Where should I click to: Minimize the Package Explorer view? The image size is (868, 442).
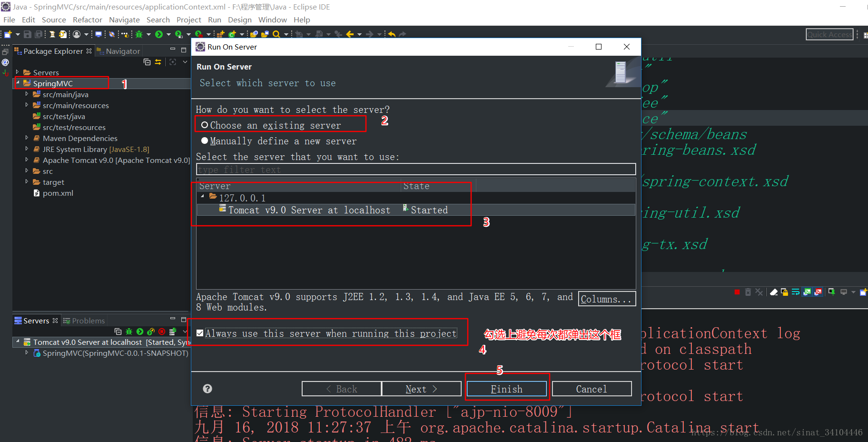pos(173,50)
